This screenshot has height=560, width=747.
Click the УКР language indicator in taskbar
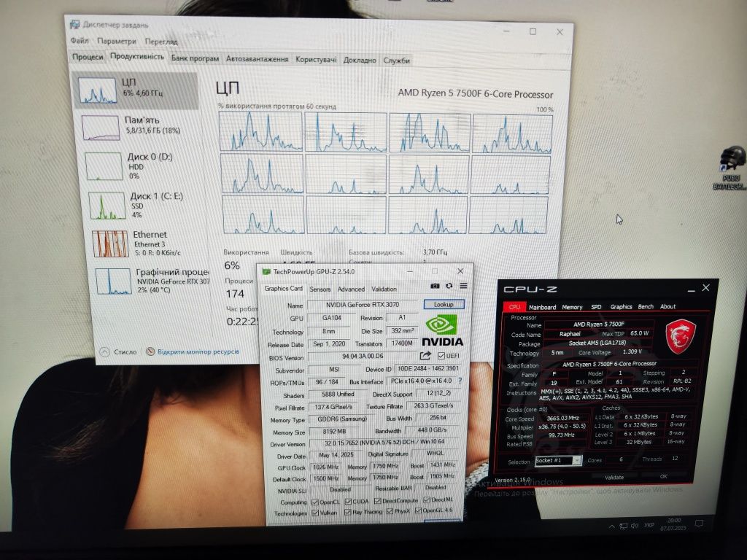click(649, 525)
